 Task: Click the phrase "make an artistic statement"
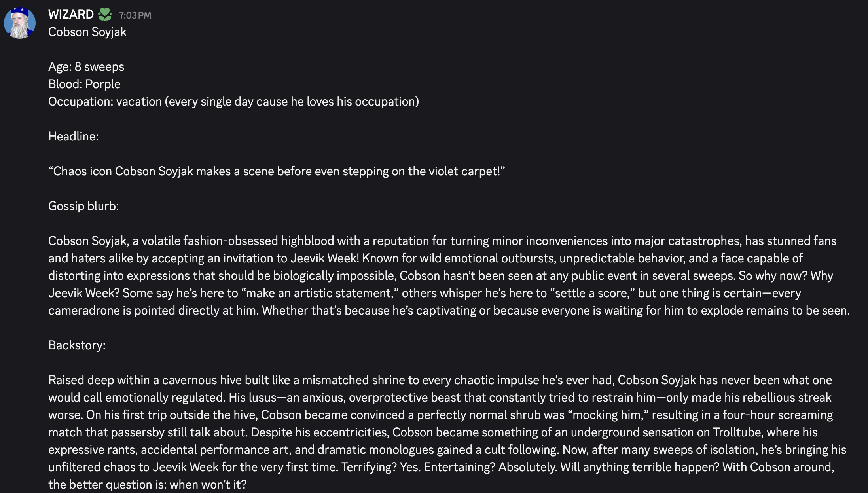318,293
